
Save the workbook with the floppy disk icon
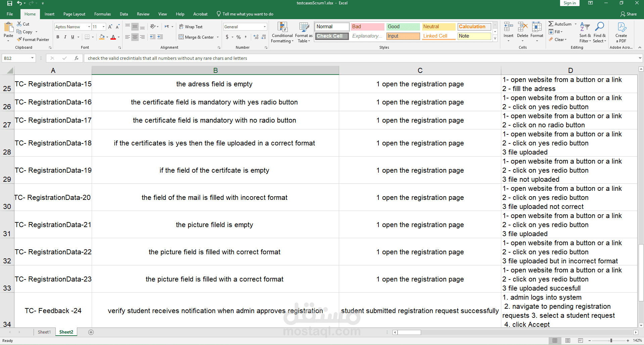[x=10, y=3]
